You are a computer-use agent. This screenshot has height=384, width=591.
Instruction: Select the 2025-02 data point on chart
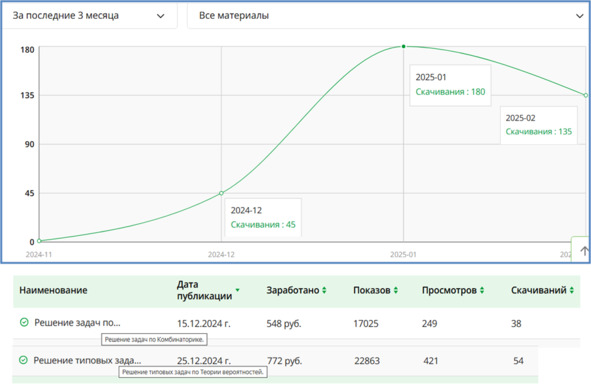586,95
